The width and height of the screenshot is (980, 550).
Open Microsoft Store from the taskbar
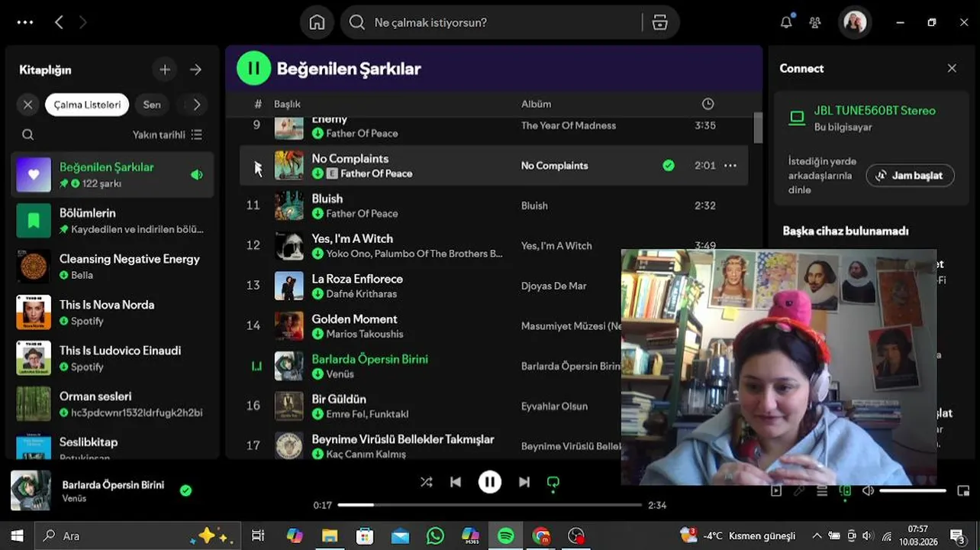(365, 535)
